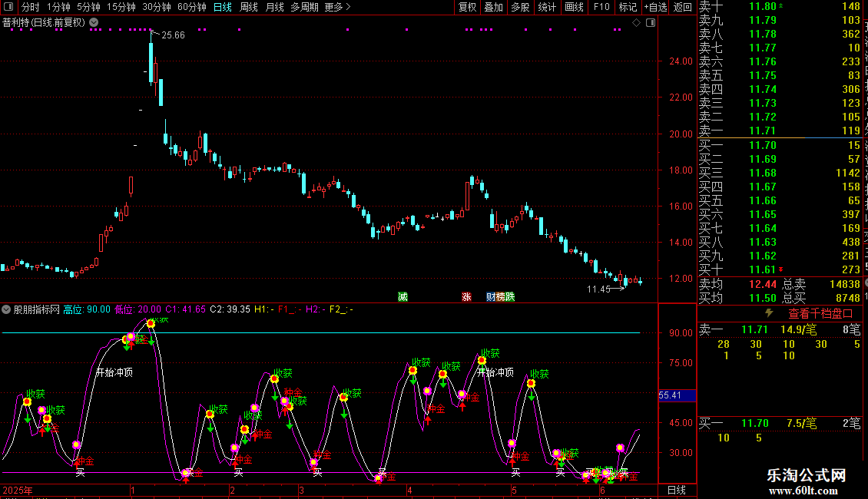Select the 30分钟 period tab
868x499 pixels.
(x=157, y=7)
